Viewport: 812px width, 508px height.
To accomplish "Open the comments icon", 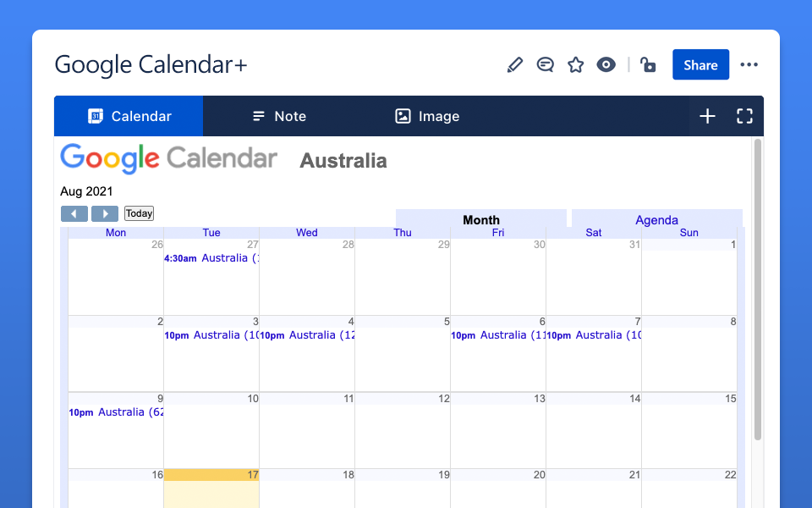I will point(545,65).
